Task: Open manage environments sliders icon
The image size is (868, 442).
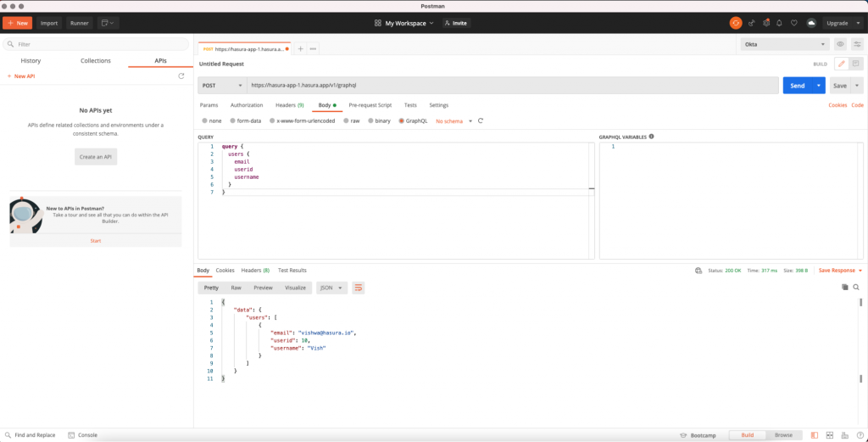Action: click(x=857, y=44)
